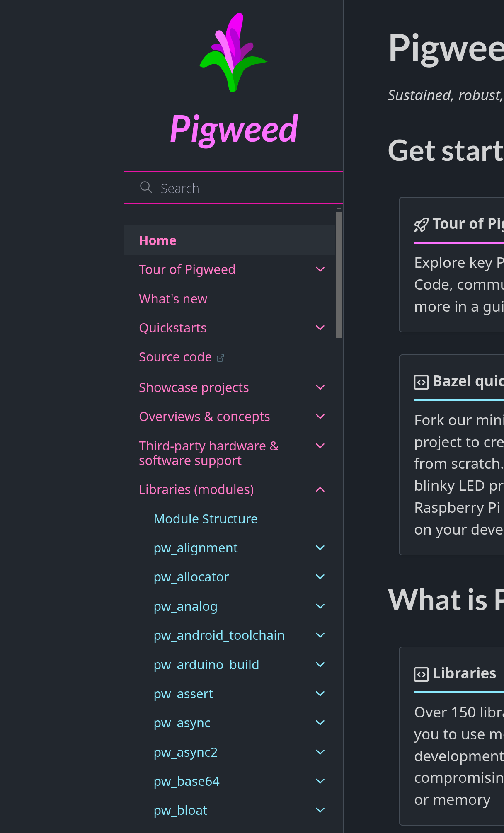Open Libraries (modules) sidebar link
504x833 pixels.
196,489
